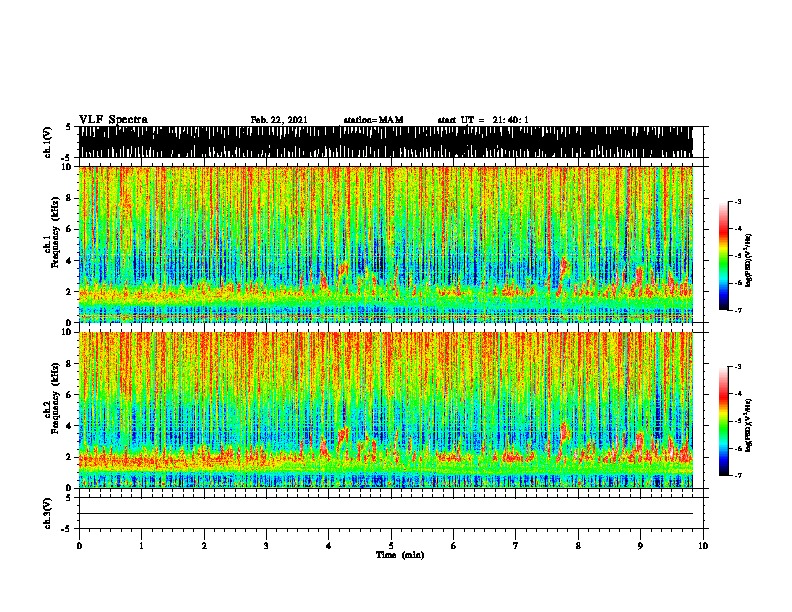Click the "-3" label on ch.2 color scale
Screen dimensions: 792x612
click(738, 367)
